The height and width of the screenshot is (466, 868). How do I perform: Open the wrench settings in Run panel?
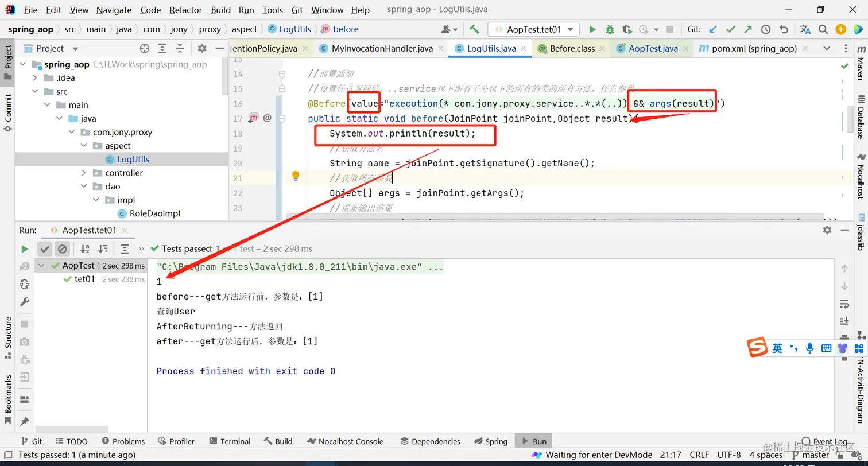tap(25, 302)
